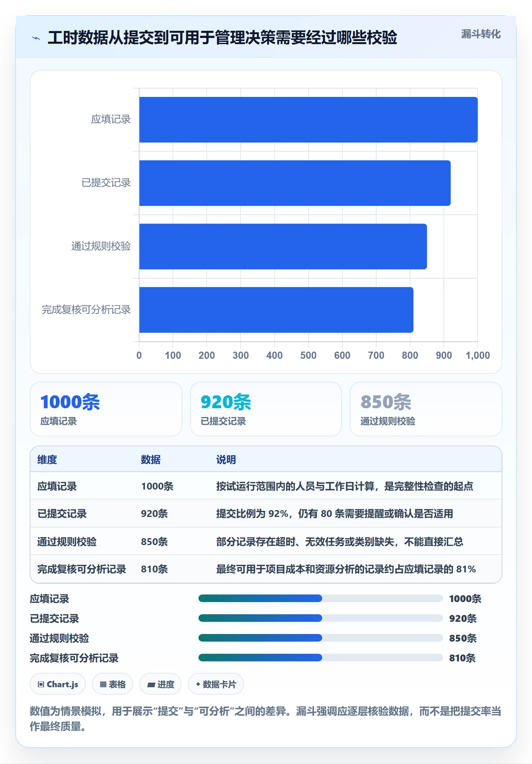
Task: Click the progress bar for 通过规则校验
Action: (x=321, y=638)
